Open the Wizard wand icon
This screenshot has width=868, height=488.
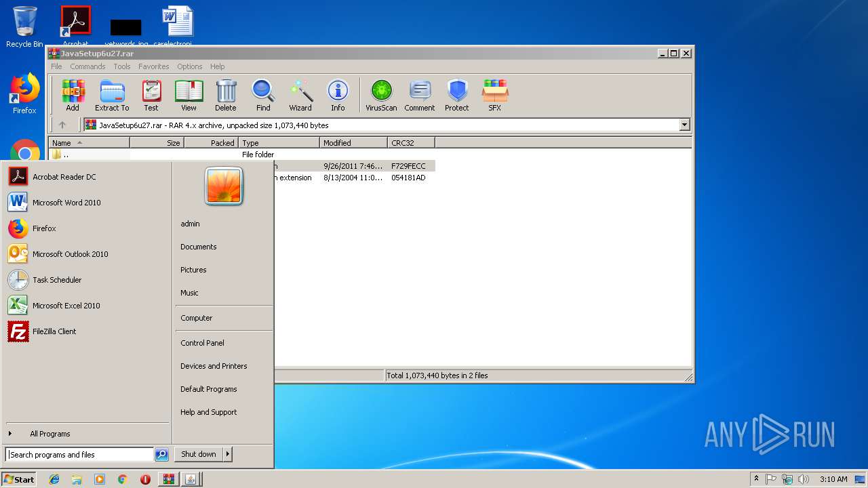(x=300, y=96)
